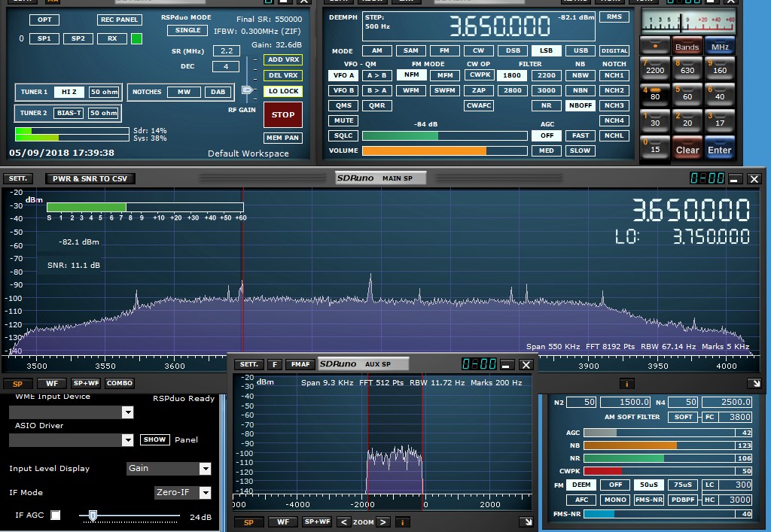Click the main 3.650.000 frequency readout
Viewport: 771px width, 532px height.
click(x=500, y=26)
